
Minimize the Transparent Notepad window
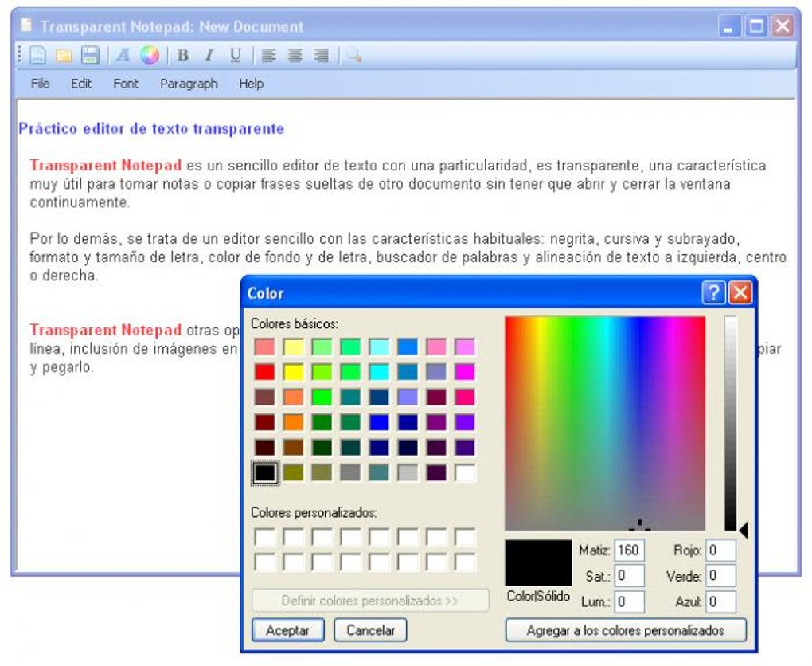coord(729,26)
